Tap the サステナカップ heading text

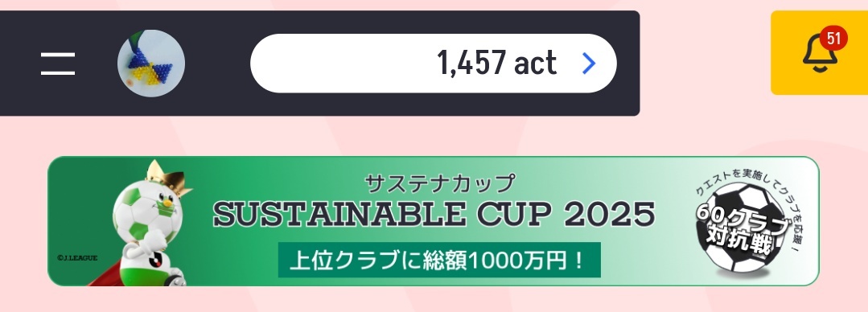[x=439, y=182]
